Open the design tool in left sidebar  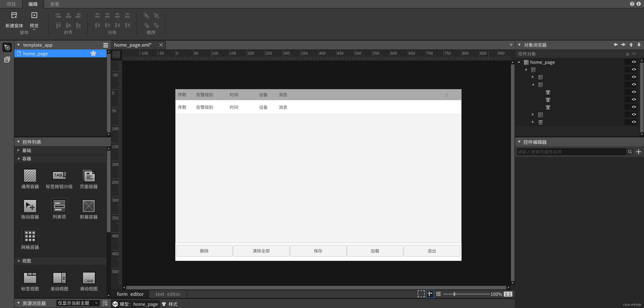[7, 47]
